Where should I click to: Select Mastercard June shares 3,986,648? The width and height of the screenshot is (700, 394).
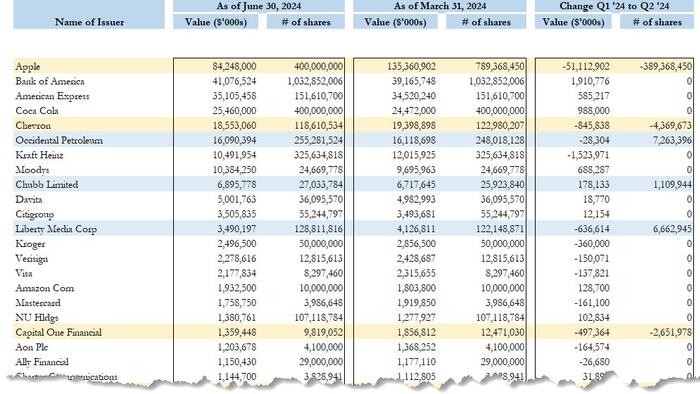tap(323, 303)
